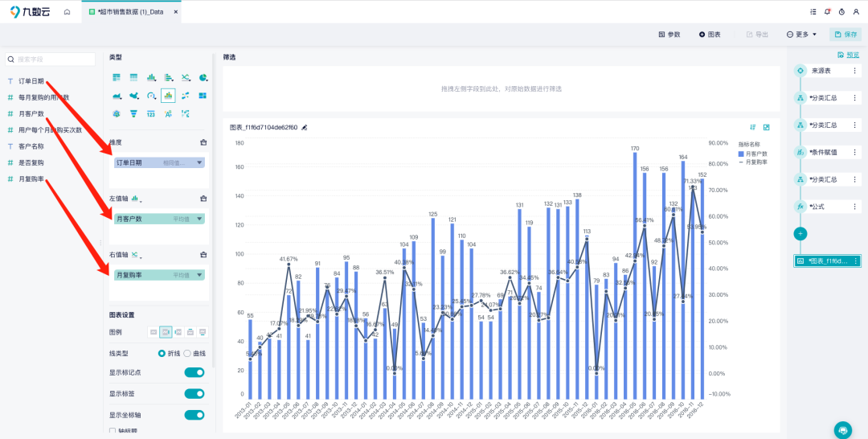Select the detail table chart type

click(134, 77)
